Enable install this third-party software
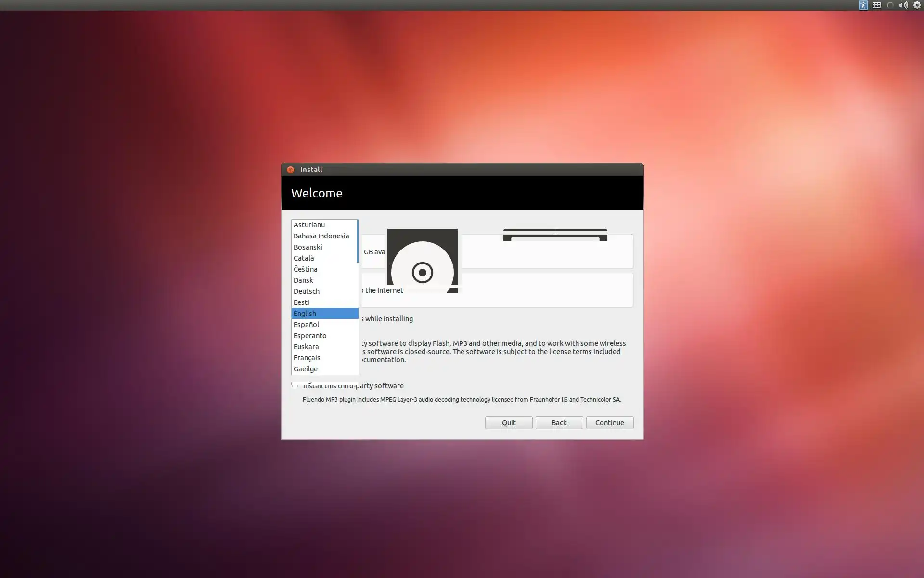The height and width of the screenshot is (578, 924). tap(295, 385)
